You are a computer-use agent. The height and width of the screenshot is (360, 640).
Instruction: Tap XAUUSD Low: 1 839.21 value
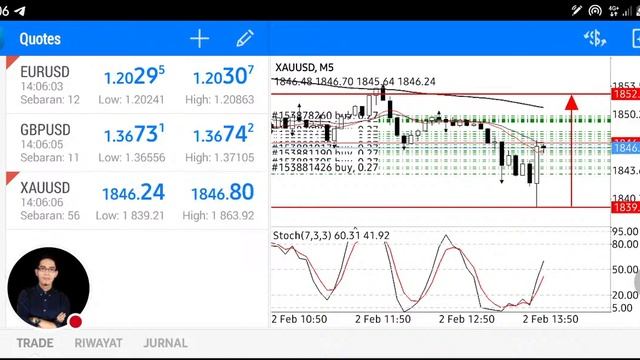[x=130, y=216]
